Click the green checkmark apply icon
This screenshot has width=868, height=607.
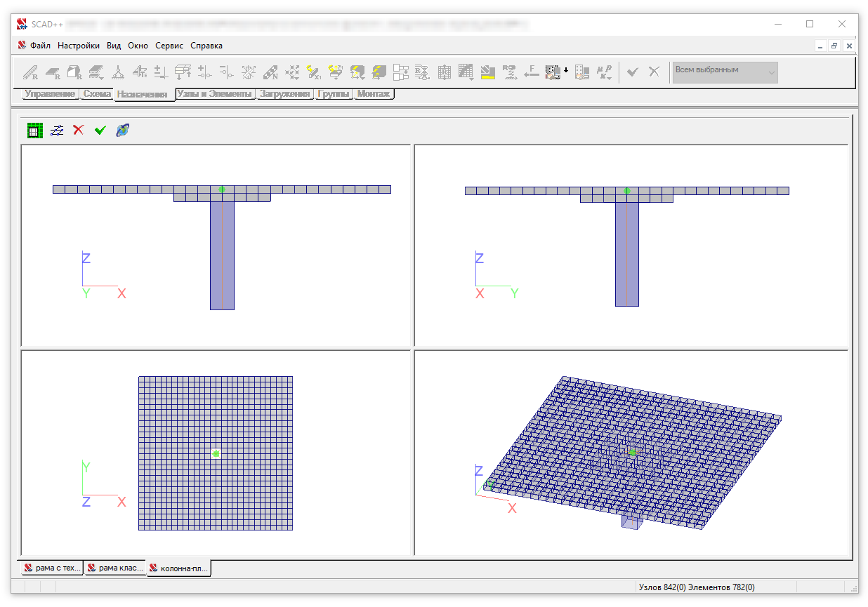pyautogui.click(x=100, y=130)
